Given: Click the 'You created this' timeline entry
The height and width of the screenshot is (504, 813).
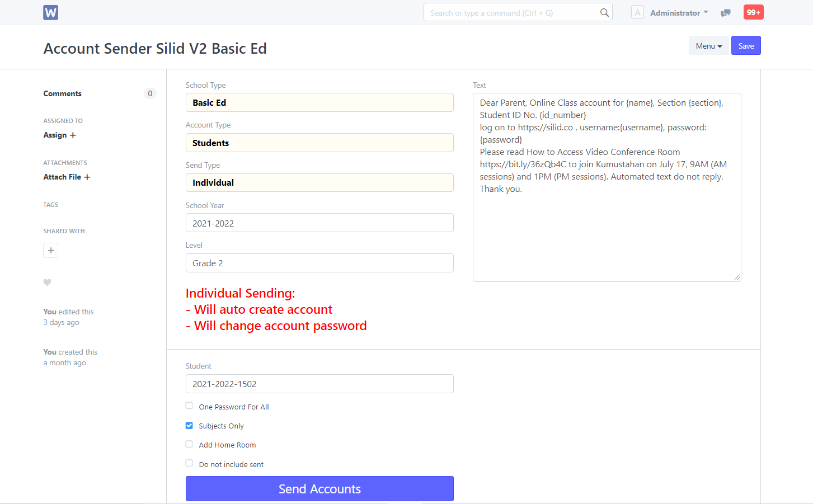Looking at the screenshot, I should click(x=71, y=357).
